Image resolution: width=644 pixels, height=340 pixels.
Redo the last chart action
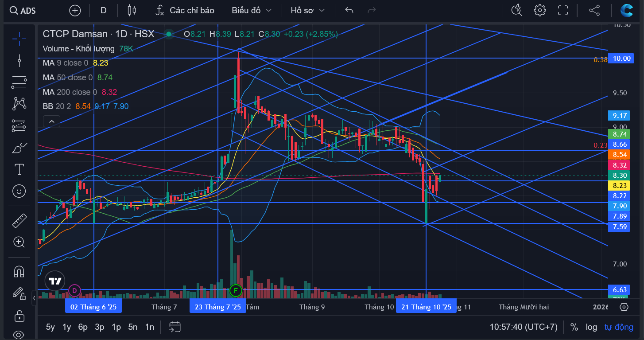372,10
